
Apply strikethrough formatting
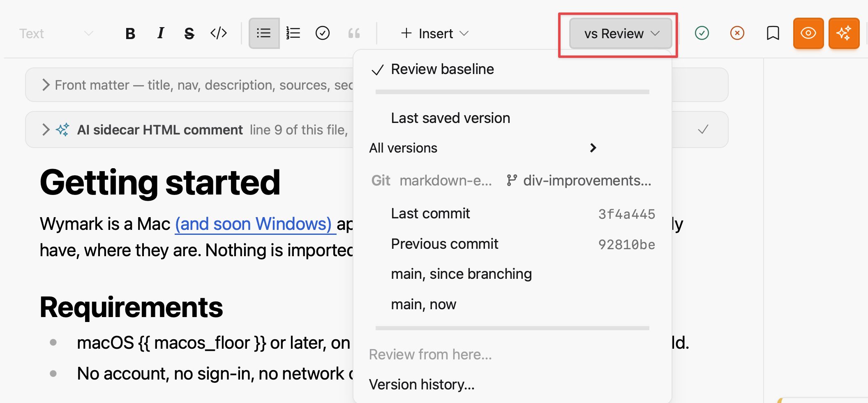click(189, 33)
